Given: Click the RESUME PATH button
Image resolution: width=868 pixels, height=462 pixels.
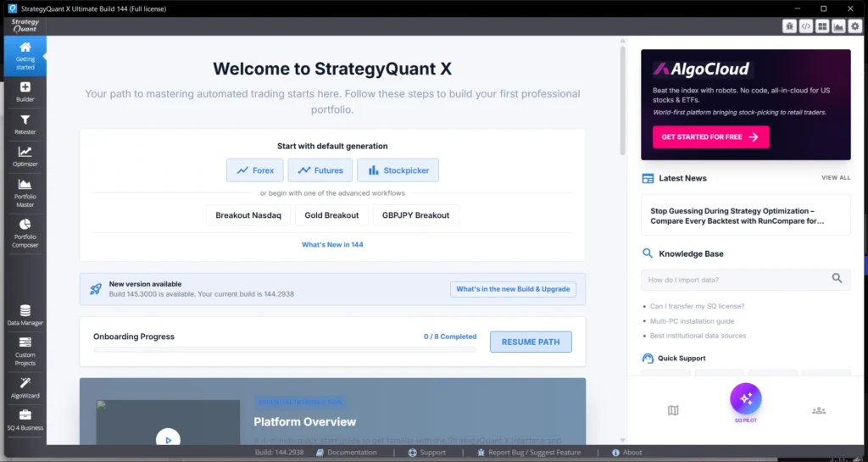Looking at the screenshot, I should tap(531, 342).
